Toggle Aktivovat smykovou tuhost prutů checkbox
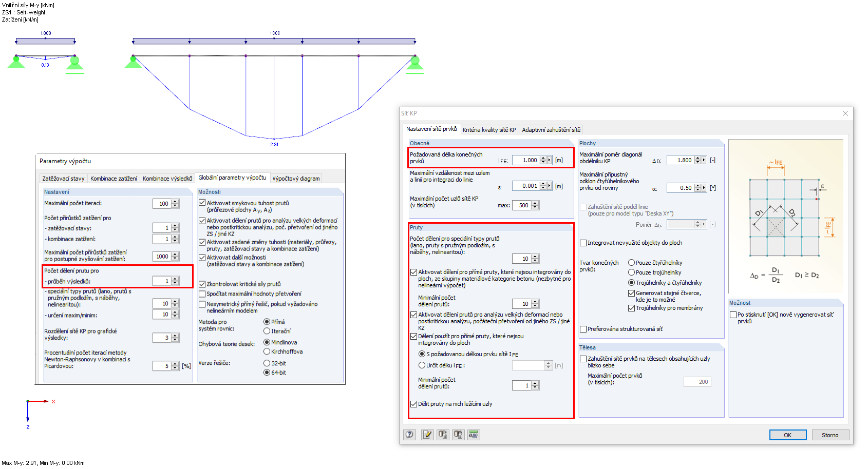This screenshot has width=868, height=469. click(202, 203)
